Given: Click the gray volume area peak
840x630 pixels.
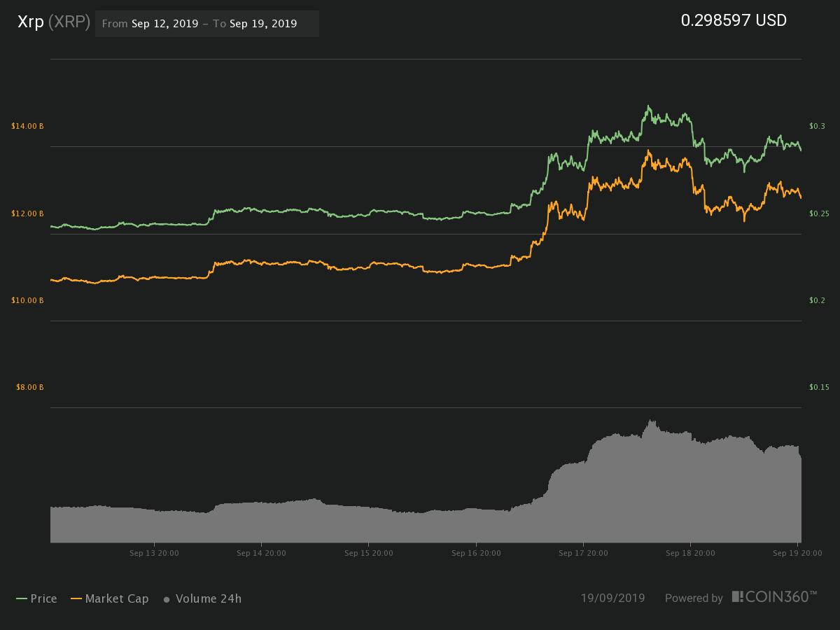Looking at the screenshot, I should [x=651, y=421].
